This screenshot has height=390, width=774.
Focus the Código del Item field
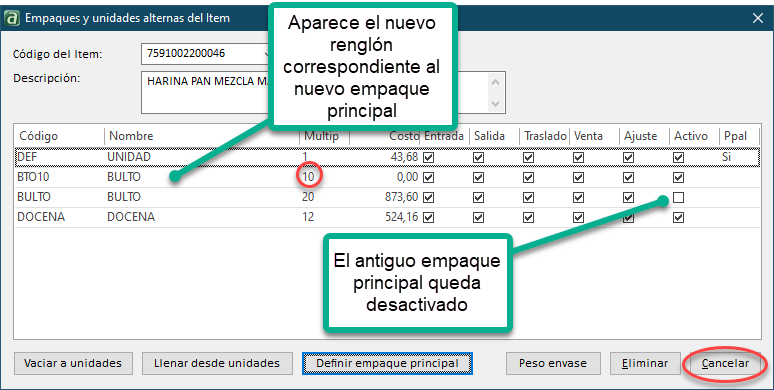click(205, 53)
